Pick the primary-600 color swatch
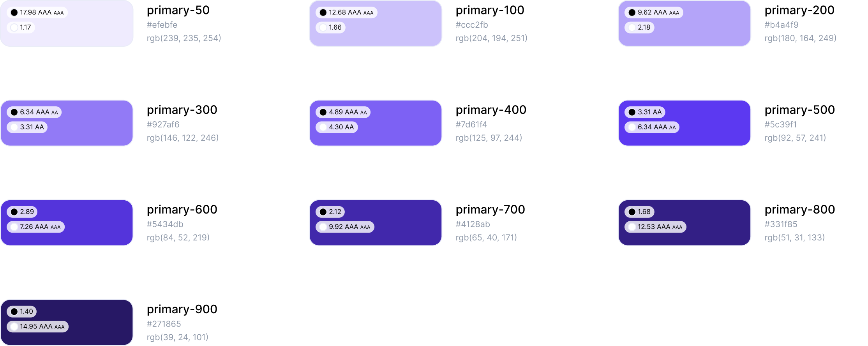The width and height of the screenshot is (868, 346). pos(67,223)
